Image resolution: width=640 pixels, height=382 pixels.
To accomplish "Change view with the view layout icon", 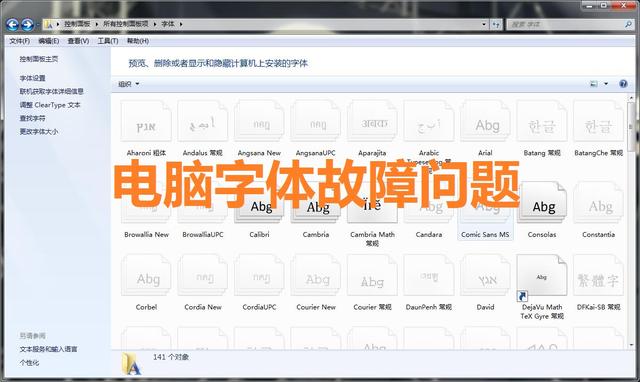I will 594,84.
